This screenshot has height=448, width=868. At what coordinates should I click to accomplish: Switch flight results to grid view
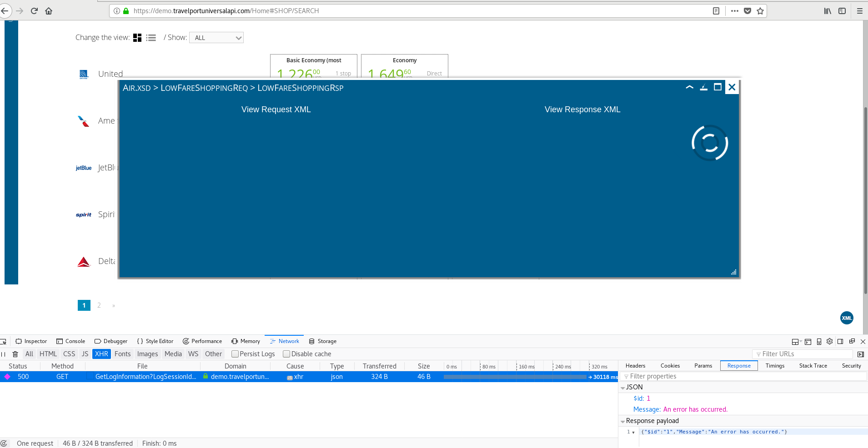click(136, 37)
